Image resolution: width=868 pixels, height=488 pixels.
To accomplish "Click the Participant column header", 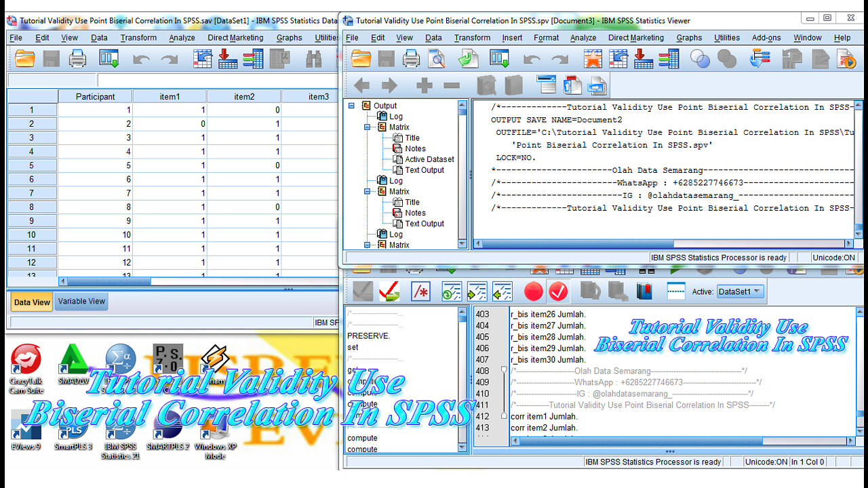I will (x=95, y=96).
